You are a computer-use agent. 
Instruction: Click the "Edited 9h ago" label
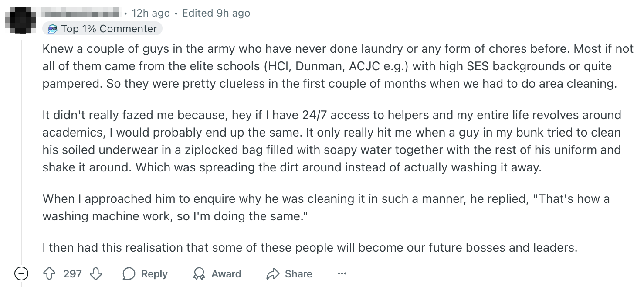click(216, 13)
